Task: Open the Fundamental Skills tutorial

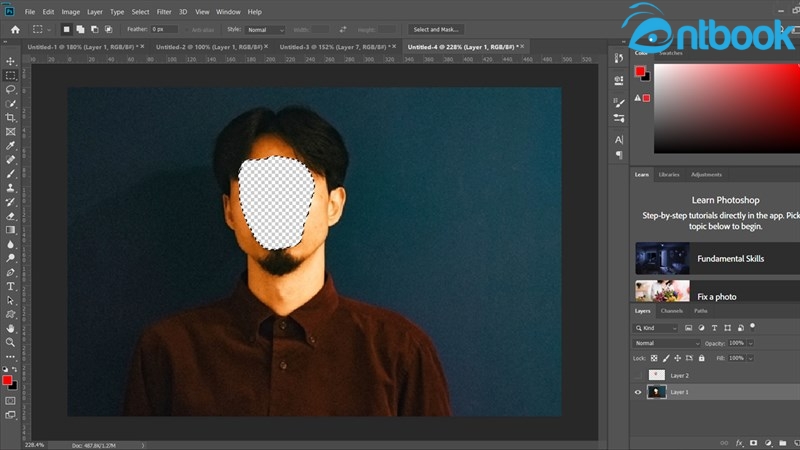Action: (717, 259)
